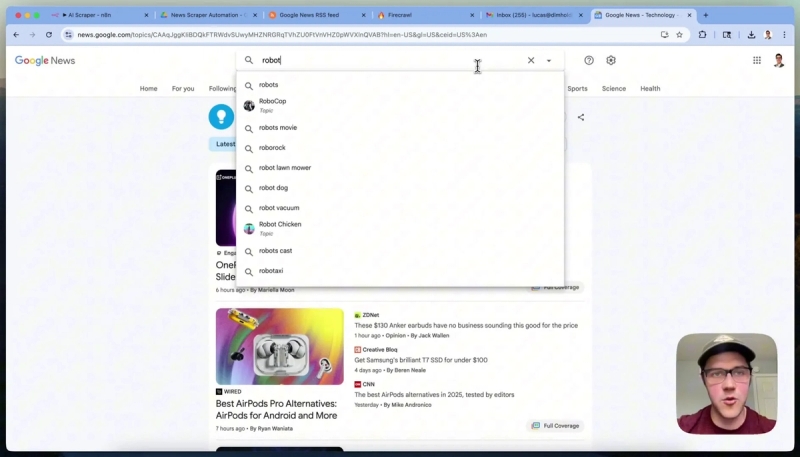
Task: Reload the current page
Action: tap(48, 35)
